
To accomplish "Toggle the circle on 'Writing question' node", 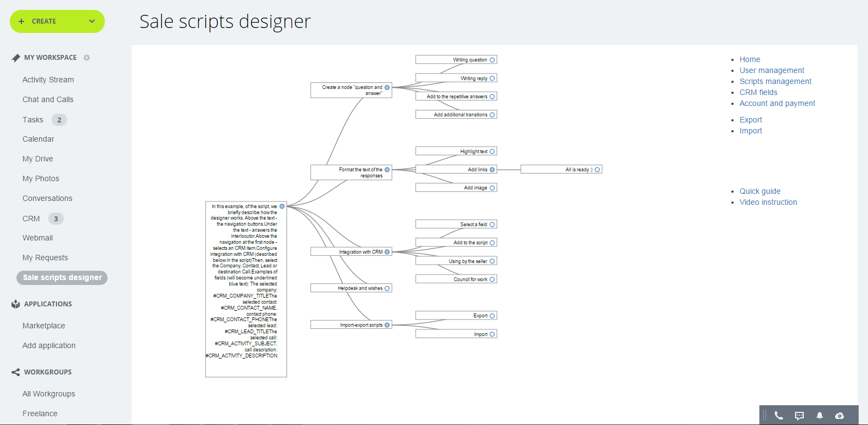I will pos(492,60).
